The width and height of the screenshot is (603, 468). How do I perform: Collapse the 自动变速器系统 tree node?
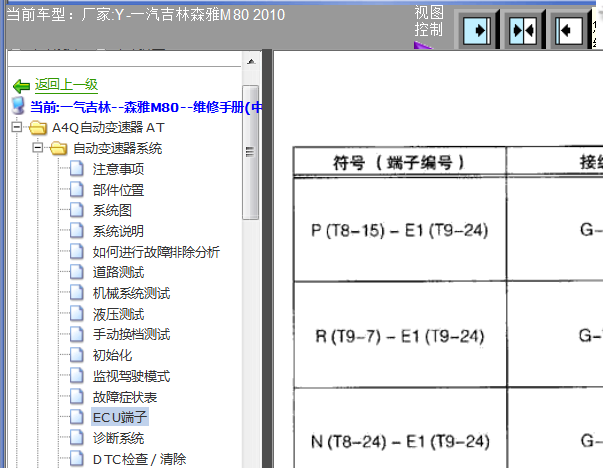[38, 147]
